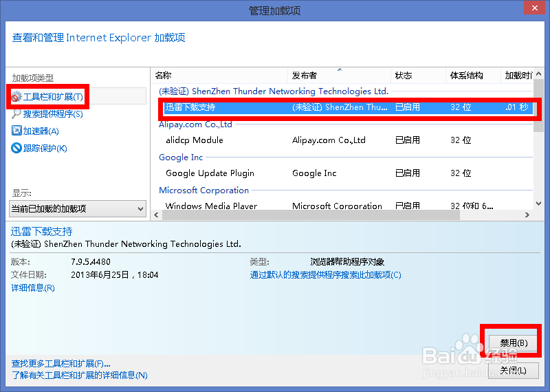Click the type value 浏览器帮助程序对象
The width and height of the screenshot is (550, 392).
(x=347, y=262)
